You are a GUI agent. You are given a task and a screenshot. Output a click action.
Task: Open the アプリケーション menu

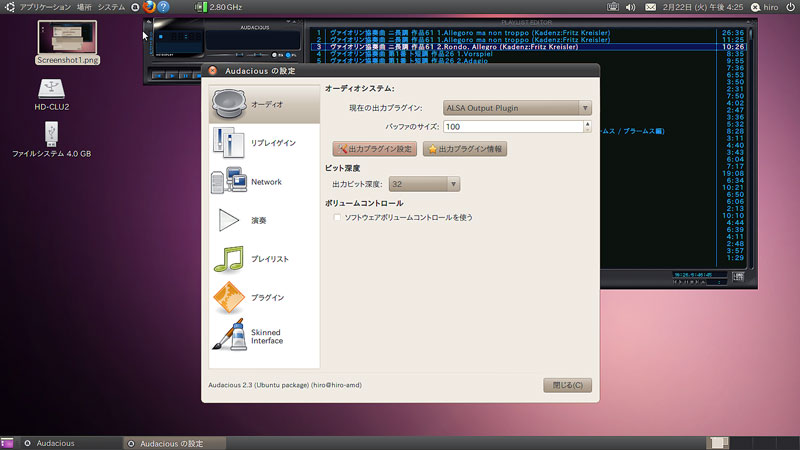pyautogui.click(x=45, y=7)
